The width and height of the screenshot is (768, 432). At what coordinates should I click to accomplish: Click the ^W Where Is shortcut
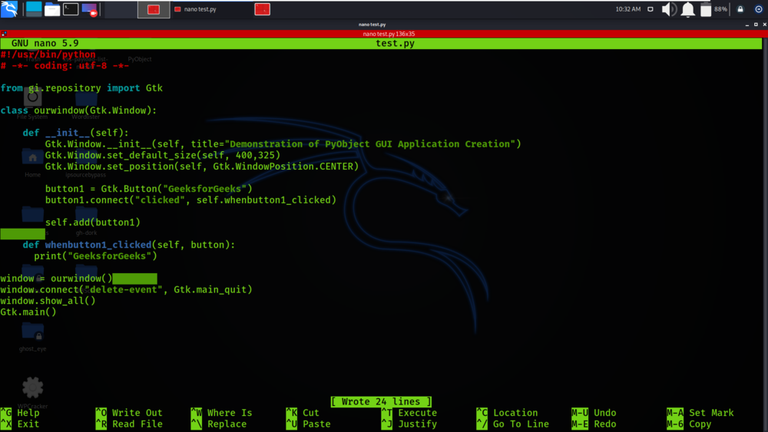(221, 413)
